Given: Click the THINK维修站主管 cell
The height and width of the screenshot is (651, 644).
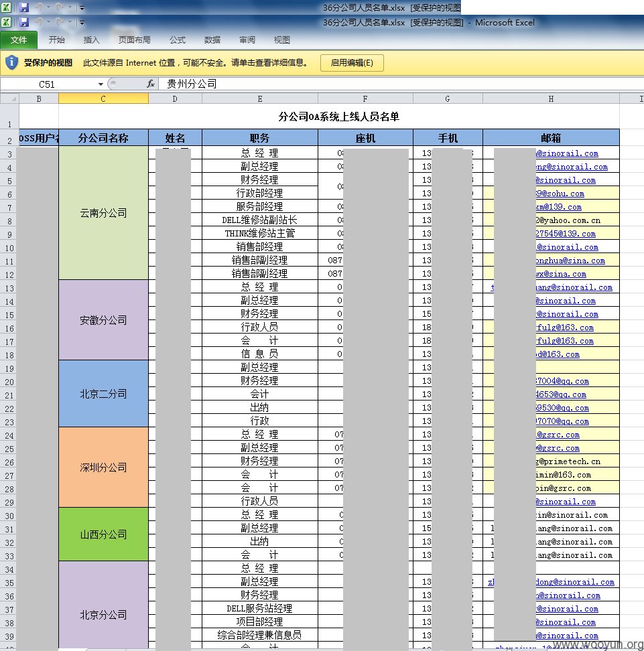Looking at the screenshot, I should 260,233.
